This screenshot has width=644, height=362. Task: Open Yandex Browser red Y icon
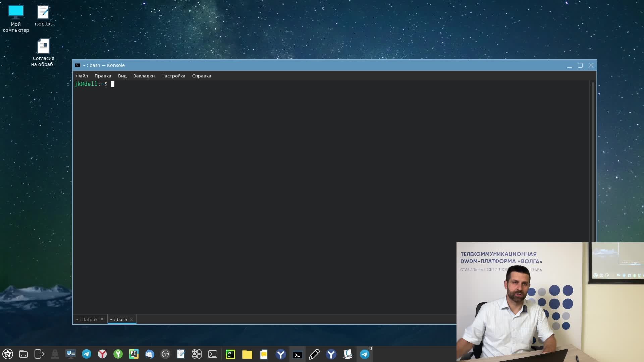click(102, 354)
